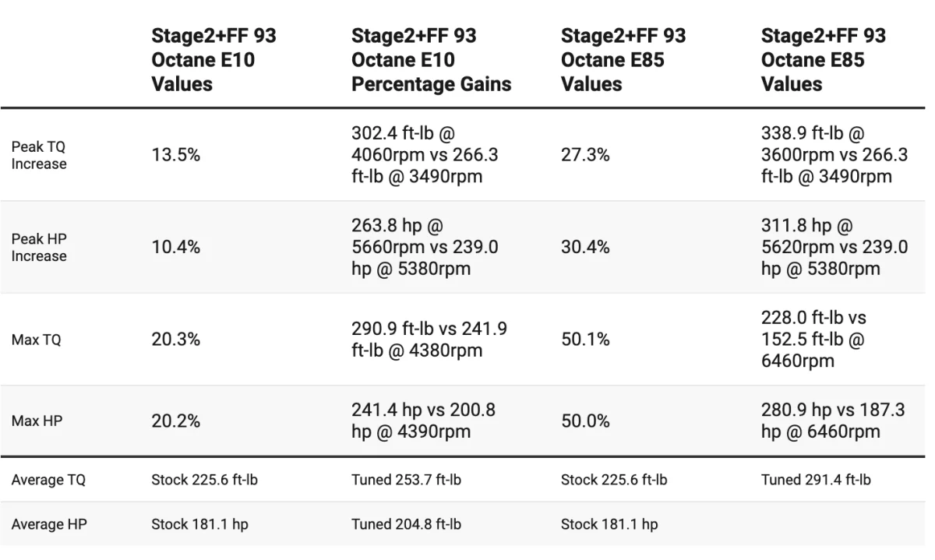Select the 'Tuned 204.8 ft-lb' cell

click(406, 524)
